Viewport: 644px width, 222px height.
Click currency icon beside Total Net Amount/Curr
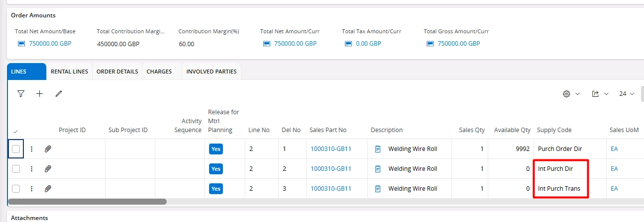[267, 44]
